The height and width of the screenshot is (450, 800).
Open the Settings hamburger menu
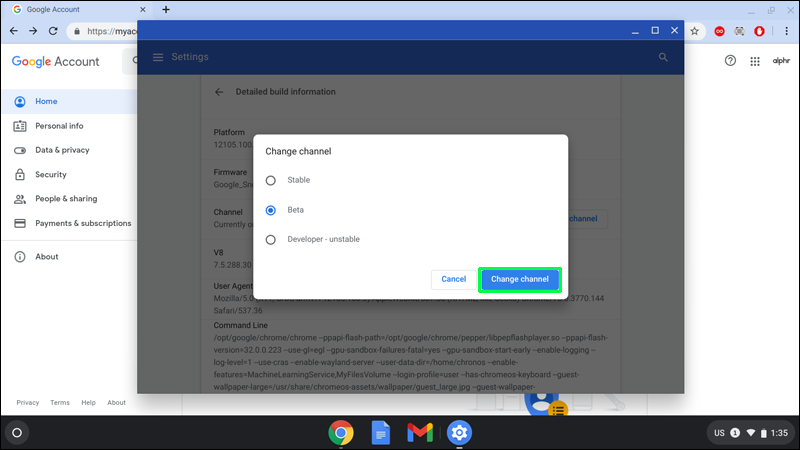158,57
